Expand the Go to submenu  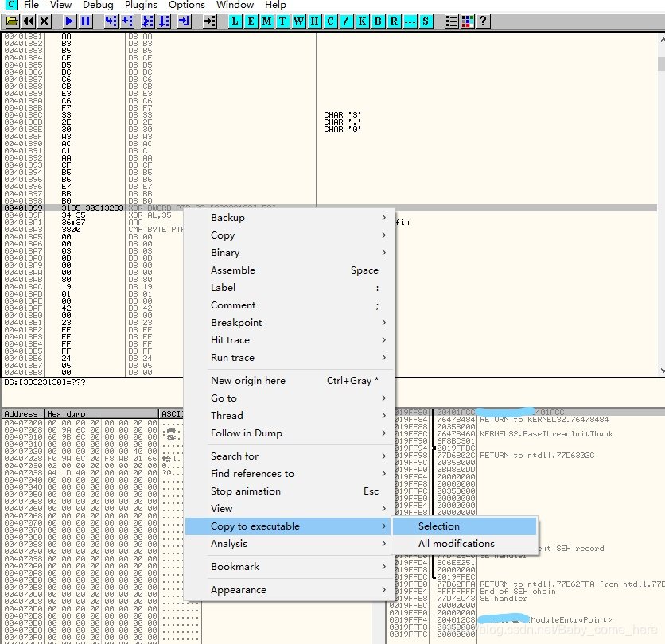(x=290, y=398)
